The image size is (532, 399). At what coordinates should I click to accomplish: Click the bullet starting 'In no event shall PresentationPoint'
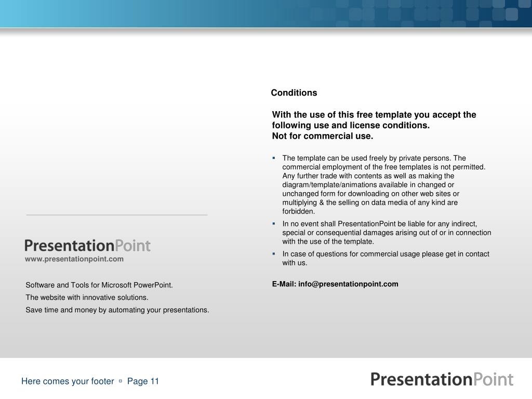pos(387,232)
